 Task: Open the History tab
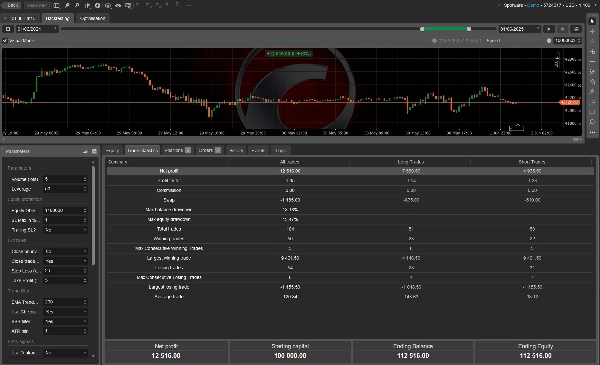coord(236,150)
